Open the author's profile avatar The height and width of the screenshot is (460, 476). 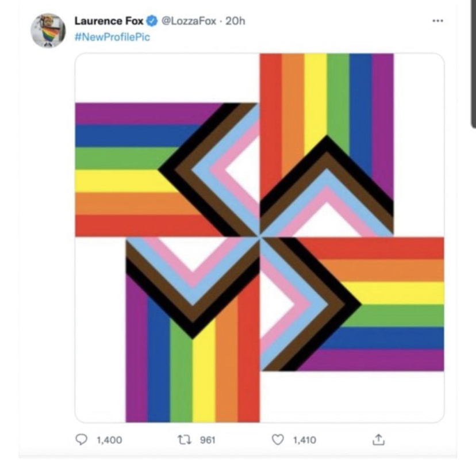coord(48,30)
